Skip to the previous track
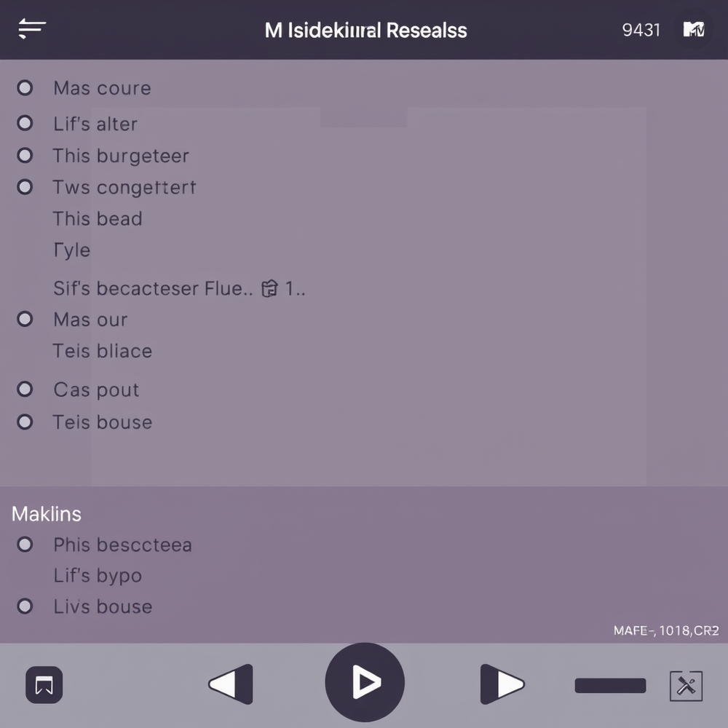The image size is (728, 728). tap(232, 684)
